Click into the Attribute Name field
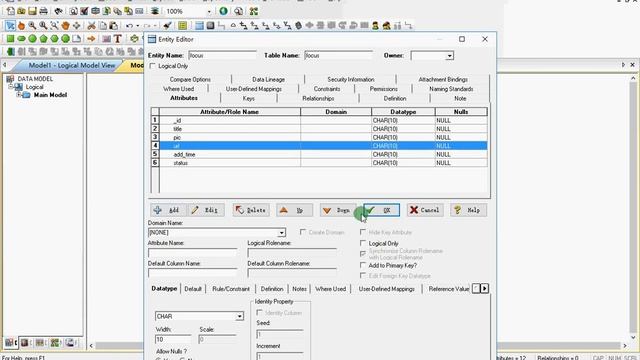The width and height of the screenshot is (640, 360). pos(192,253)
